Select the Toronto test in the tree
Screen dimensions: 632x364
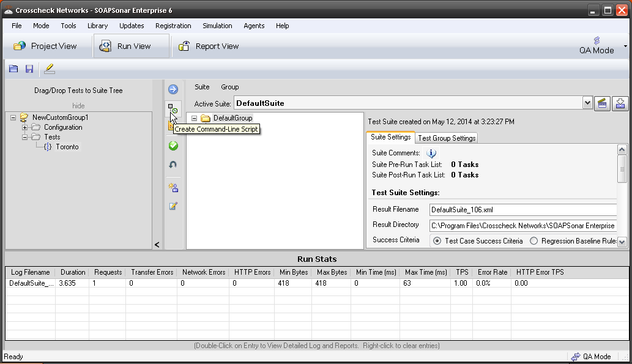click(67, 147)
